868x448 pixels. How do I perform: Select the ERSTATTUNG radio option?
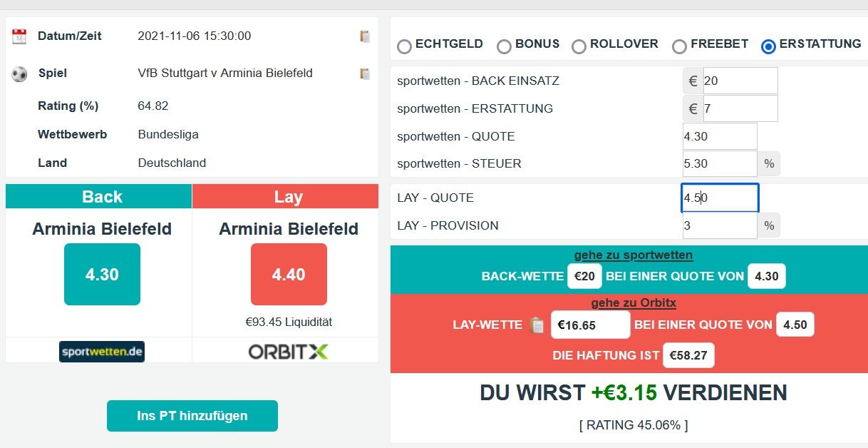[768, 46]
